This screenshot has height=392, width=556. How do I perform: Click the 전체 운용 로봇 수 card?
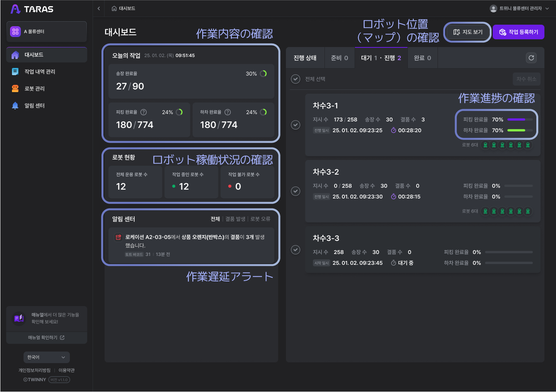pos(135,182)
